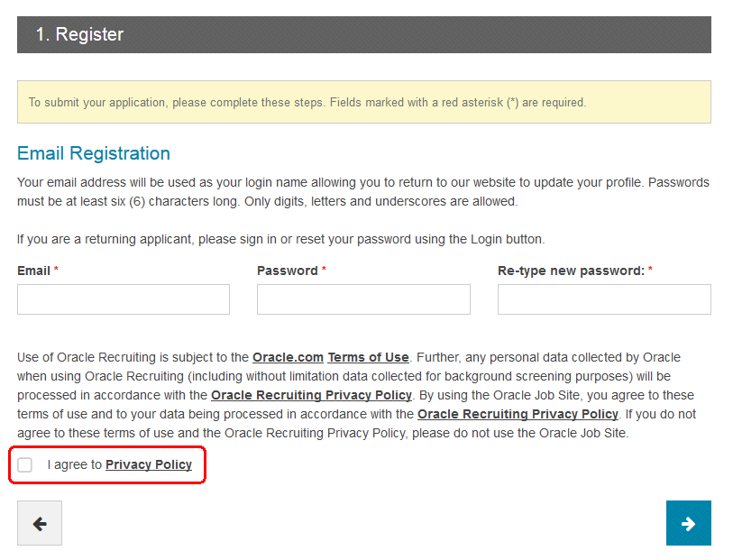The image size is (733, 560).
Task: Focus the Email input field
Action: coord(124,299)
